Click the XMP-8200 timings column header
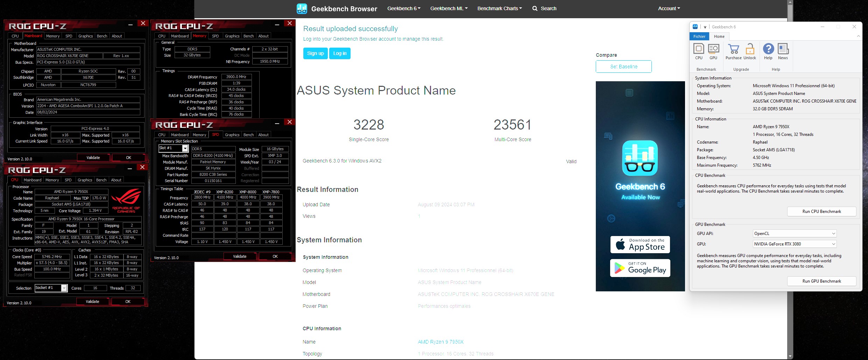 [225, 192]
